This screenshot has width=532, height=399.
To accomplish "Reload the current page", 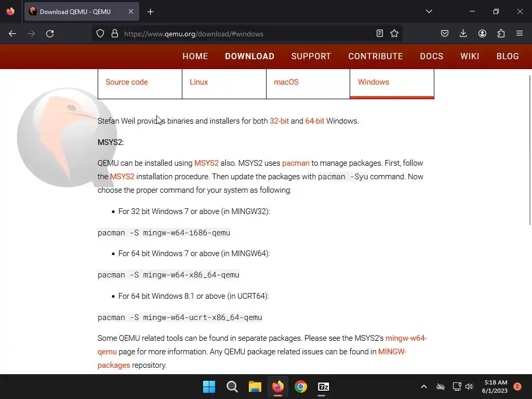I will tap(50, 34).
